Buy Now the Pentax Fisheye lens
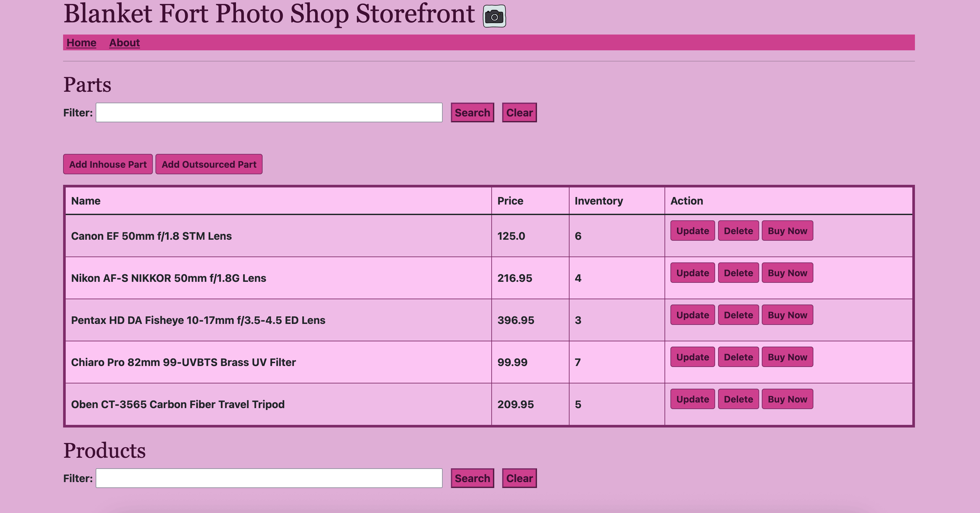This screenshot has width=980, height=513. click(787, 315)
